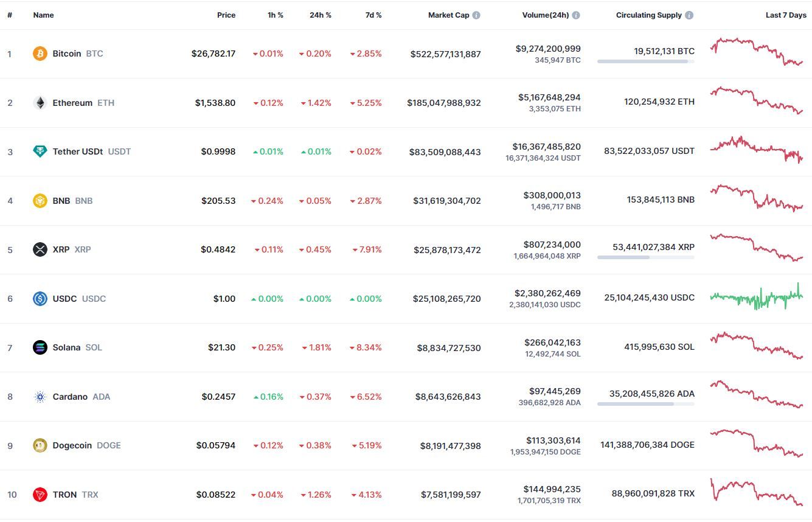
Task: Sort by the 7d % column header
Action: pyautogui.click(x=373, y=15)
